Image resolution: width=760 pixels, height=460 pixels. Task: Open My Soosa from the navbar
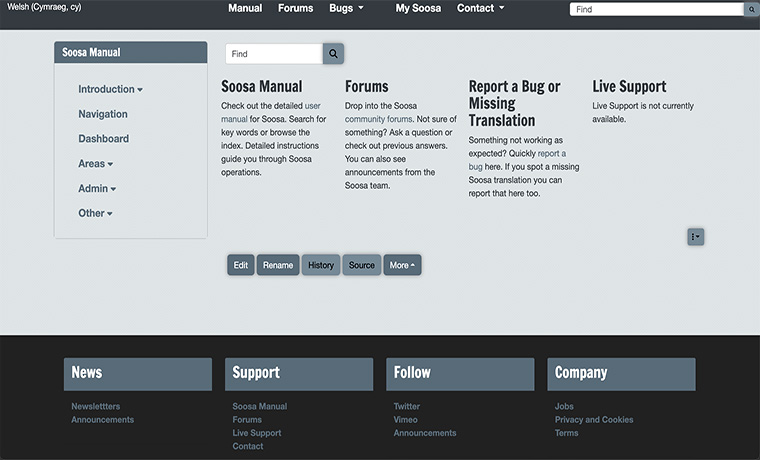point(417,8)
